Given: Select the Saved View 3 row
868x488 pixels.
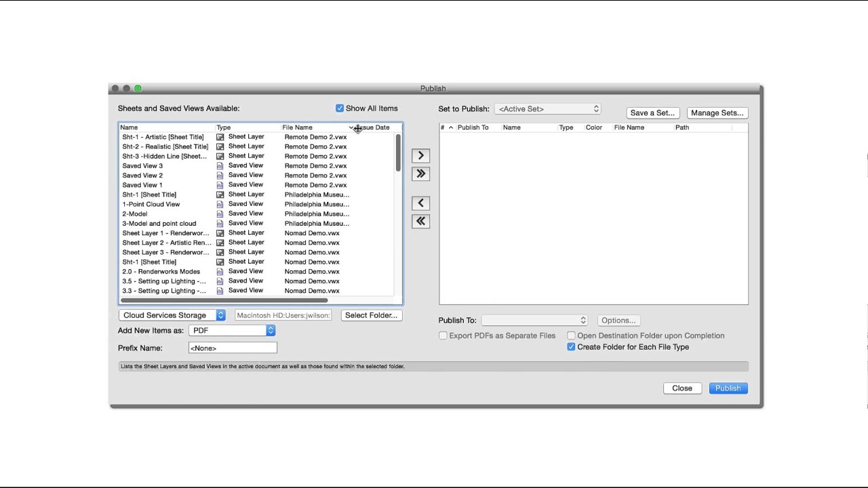Looking at the screenshot, I should 256,165.
